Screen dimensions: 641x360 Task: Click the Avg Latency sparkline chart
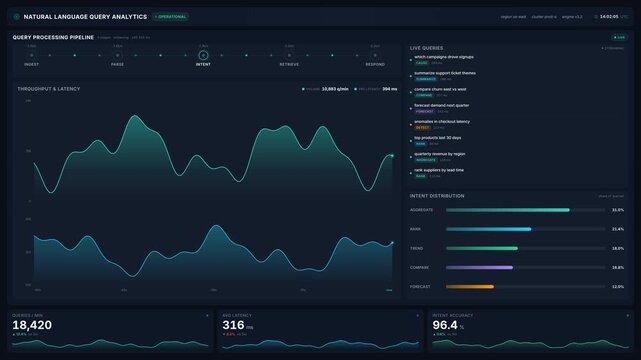(320, 344)
